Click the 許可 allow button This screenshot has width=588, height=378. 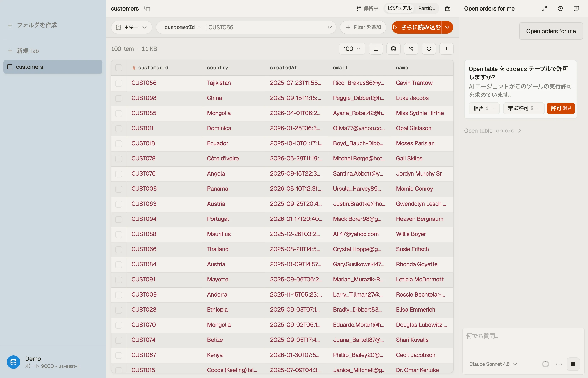[x=560, y=108]
